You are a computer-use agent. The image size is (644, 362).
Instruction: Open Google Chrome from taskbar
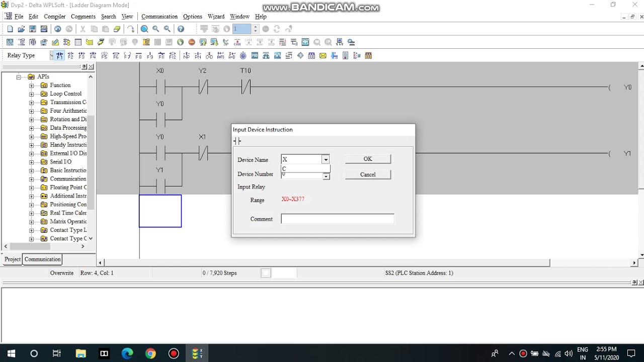[x=150, y=353]
